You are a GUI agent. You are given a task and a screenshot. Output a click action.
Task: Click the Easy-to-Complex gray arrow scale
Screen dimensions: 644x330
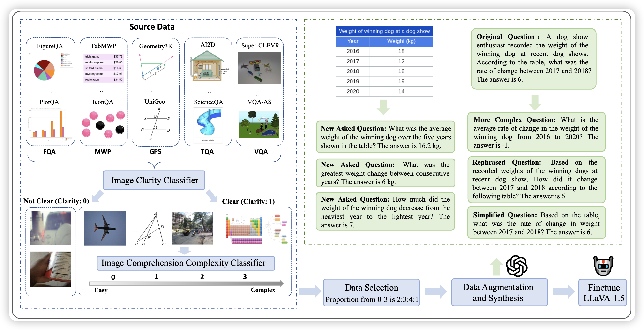tap(186, 283)
